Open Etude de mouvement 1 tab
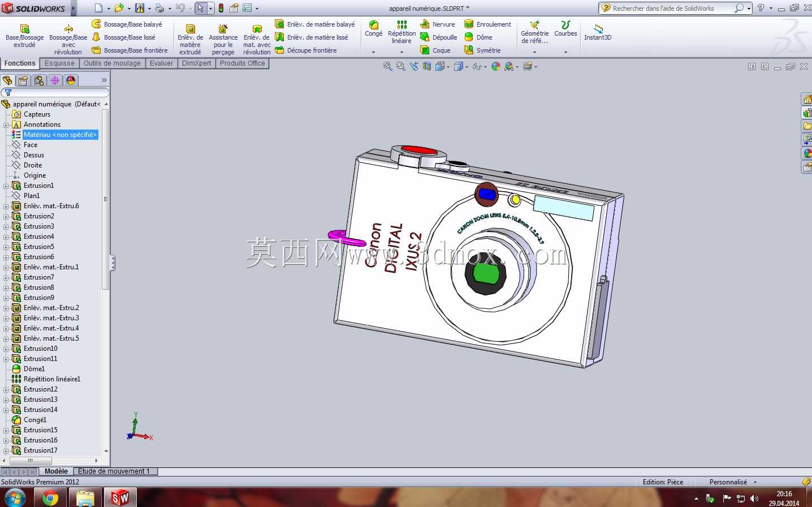Viewport: 812px width, 507px height. pos(114,471)
